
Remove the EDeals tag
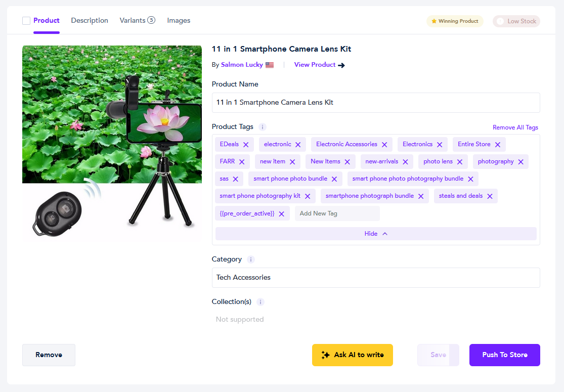[246, 145]
